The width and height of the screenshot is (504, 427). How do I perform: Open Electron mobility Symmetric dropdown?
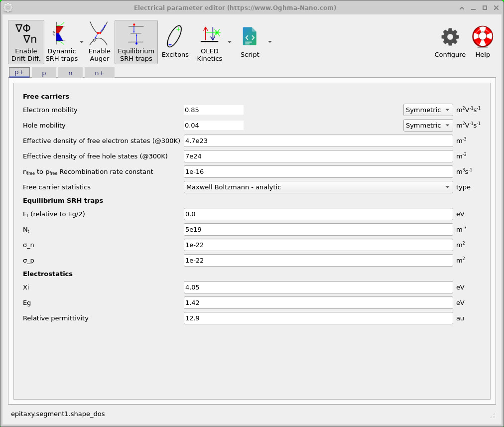tap(428, 110)
